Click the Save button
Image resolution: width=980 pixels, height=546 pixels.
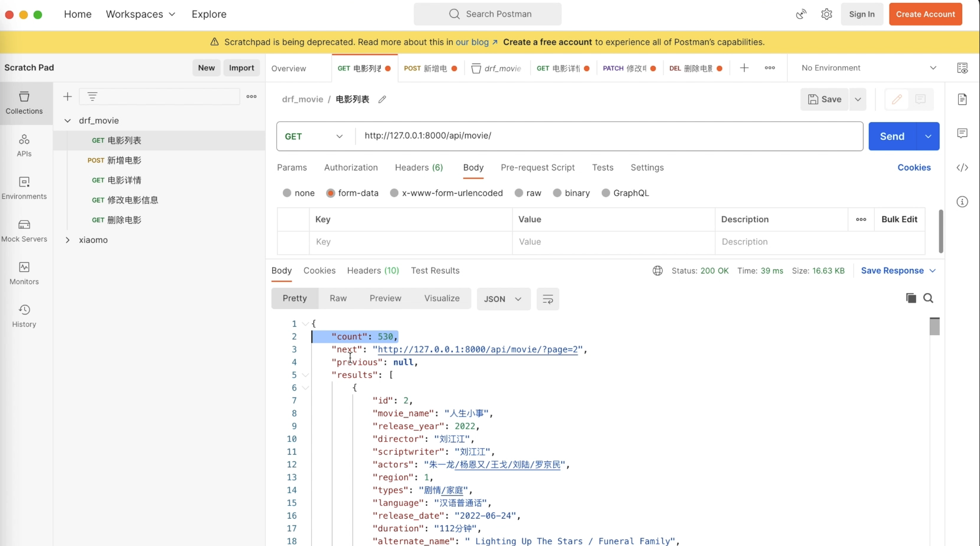coord(824,99)
